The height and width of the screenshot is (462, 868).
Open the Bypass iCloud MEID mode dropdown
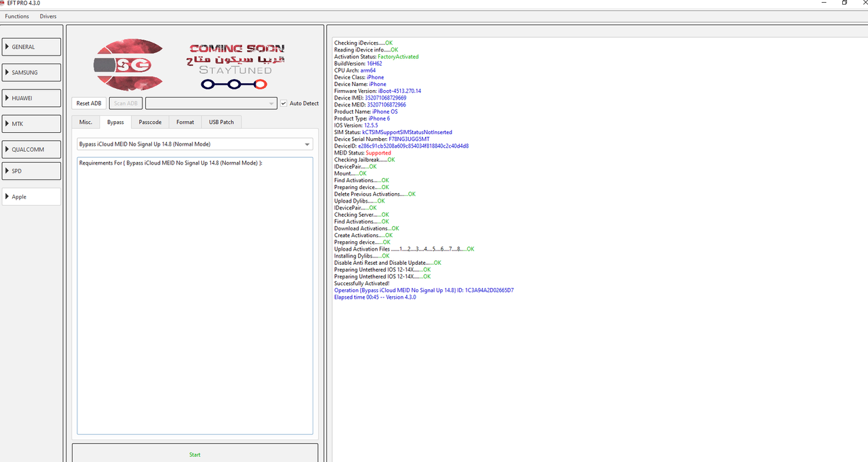click(195, 144)
